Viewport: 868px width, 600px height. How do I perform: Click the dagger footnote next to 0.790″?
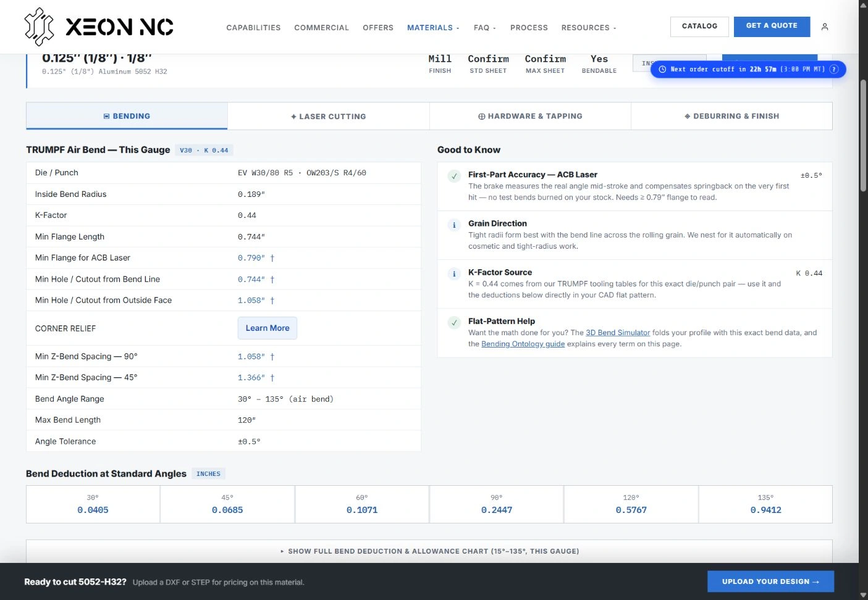[x=272, y=258]
